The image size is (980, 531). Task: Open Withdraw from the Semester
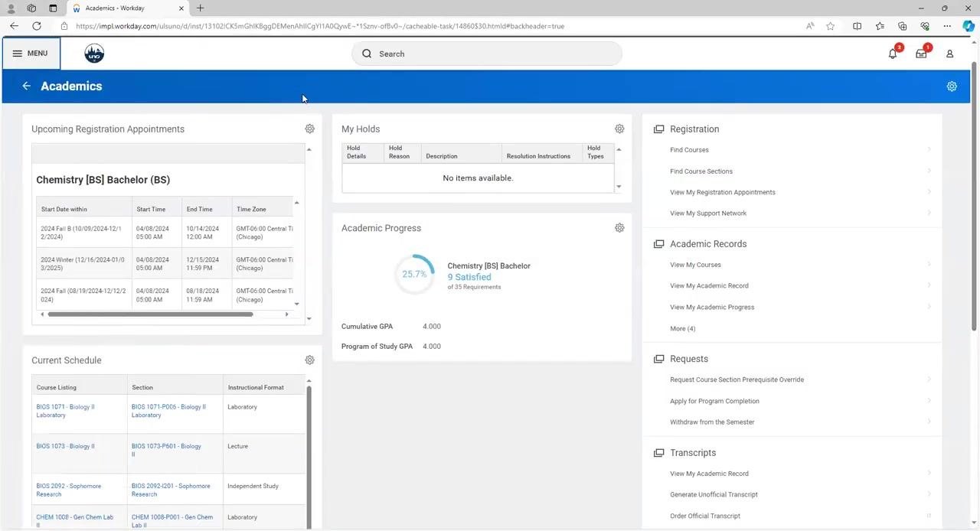click(712, 422)
